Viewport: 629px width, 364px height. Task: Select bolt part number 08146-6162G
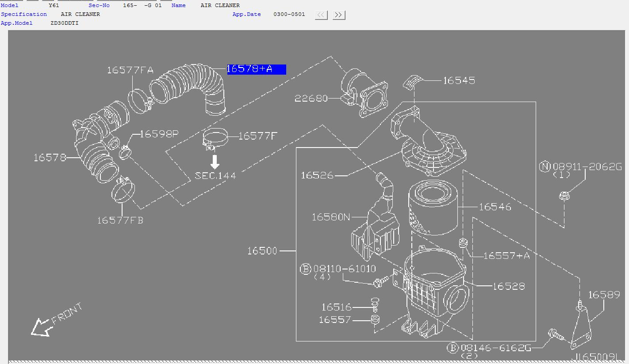click(496, 348)
